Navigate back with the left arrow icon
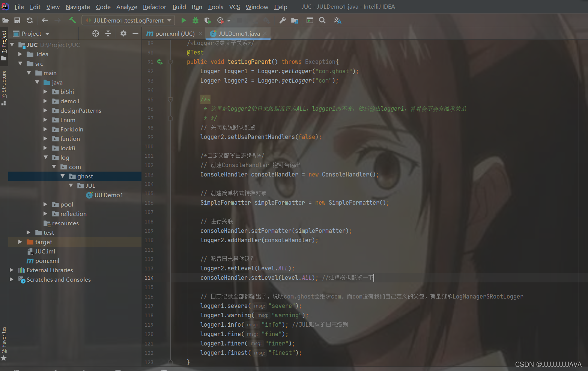Viewport: 588px width, 371px height. pos(45,20)
